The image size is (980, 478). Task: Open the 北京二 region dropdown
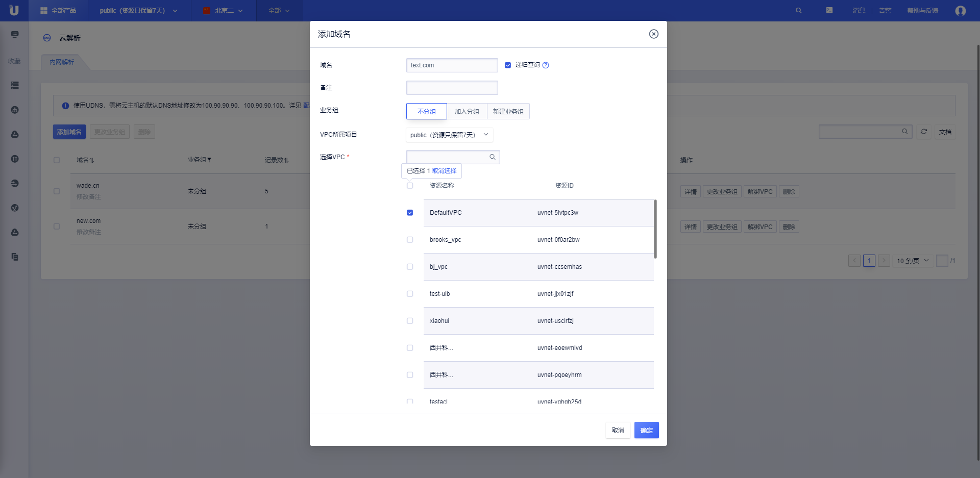point(223,11)
